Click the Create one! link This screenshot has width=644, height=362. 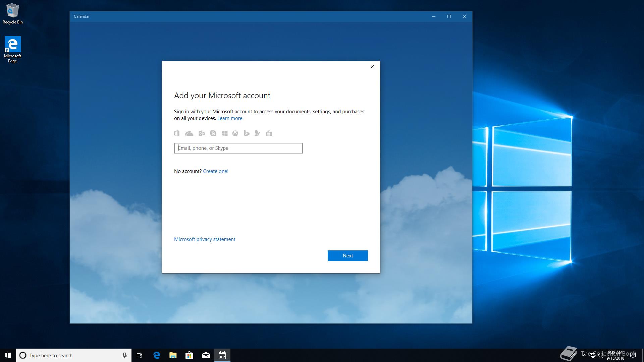tap(216, 171)
